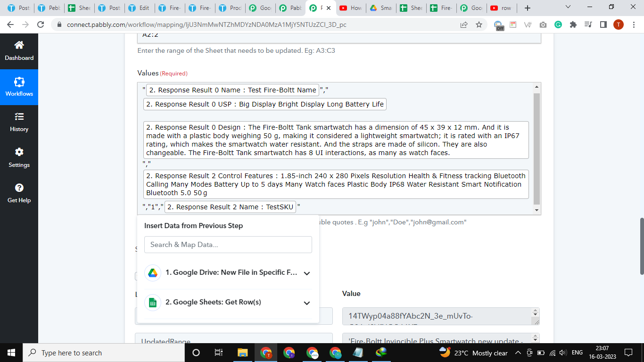This screenshot has width=644, height=362.
Task: Show hidden system tray icons
Action: point(518,353)
